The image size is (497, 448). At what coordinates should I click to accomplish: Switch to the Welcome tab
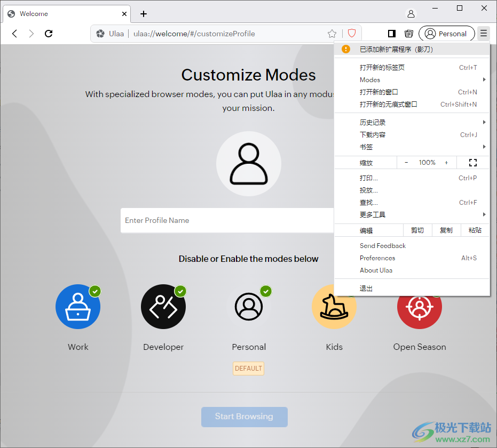pos(67,14)
